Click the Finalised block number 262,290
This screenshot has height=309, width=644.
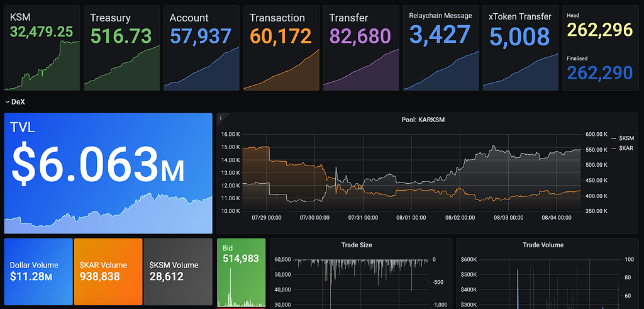tap(599, 73)
